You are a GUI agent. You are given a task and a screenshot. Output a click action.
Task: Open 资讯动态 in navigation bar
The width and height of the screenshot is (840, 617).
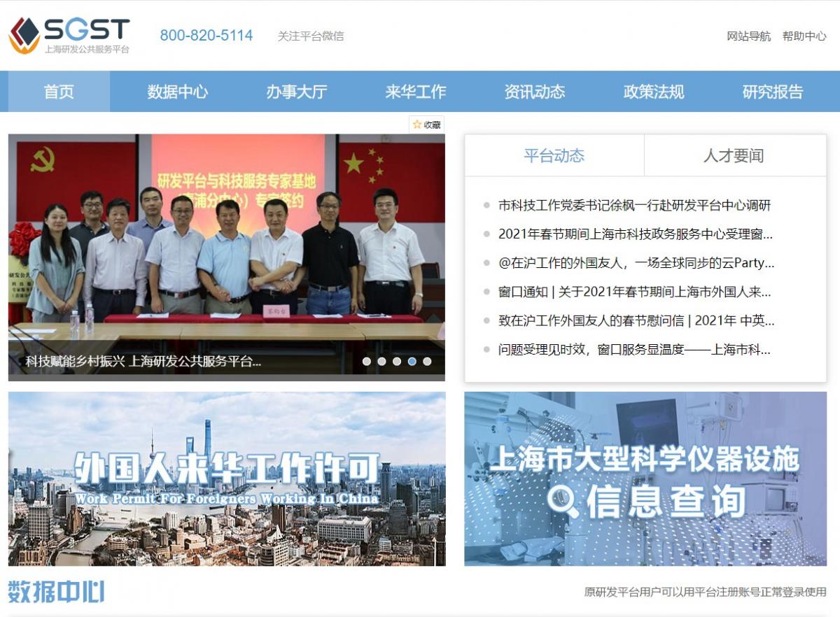click(534, 92)
